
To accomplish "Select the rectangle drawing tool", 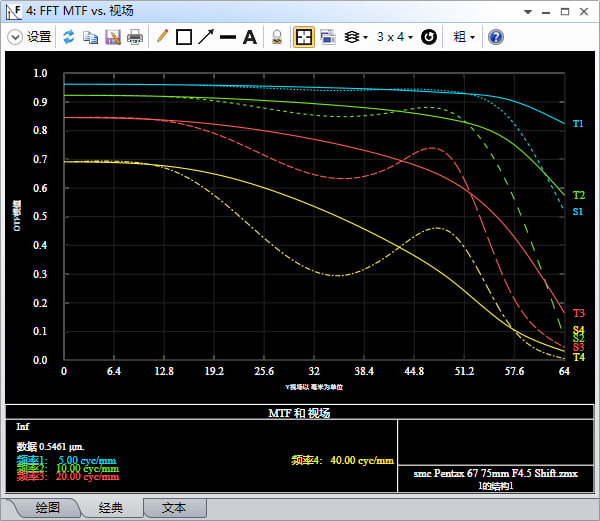I will coord(184,37).
